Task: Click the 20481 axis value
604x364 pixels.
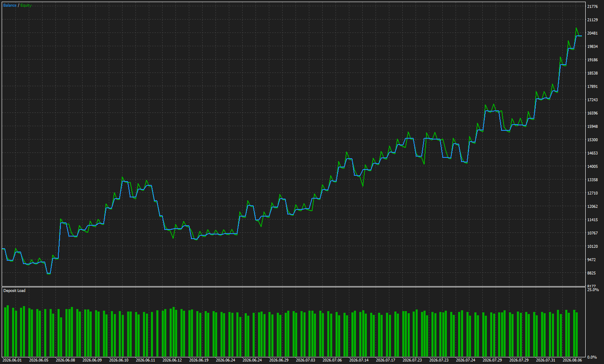Action: click(x=592, y=33)
